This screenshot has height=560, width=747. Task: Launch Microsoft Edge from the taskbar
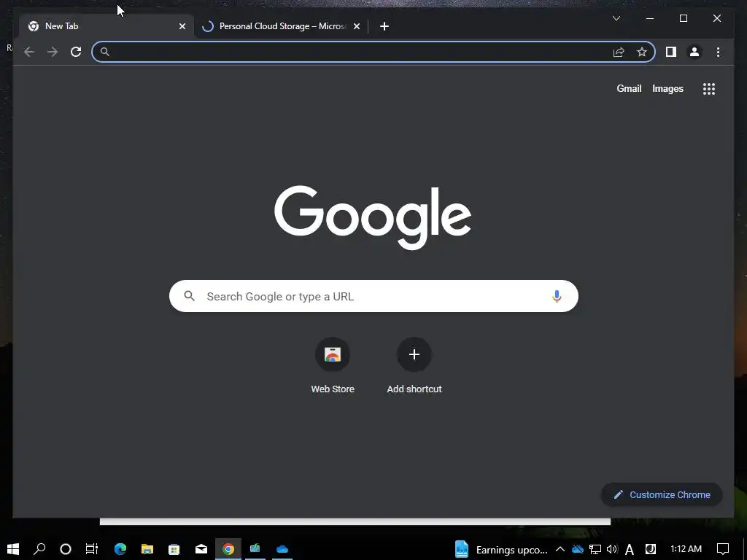click(x=120, y=549)
